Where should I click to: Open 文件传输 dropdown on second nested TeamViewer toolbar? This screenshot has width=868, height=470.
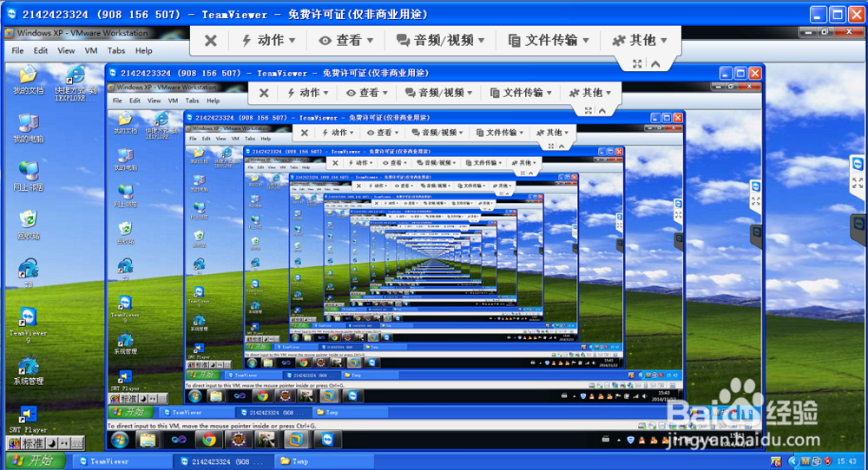(522, 93)
